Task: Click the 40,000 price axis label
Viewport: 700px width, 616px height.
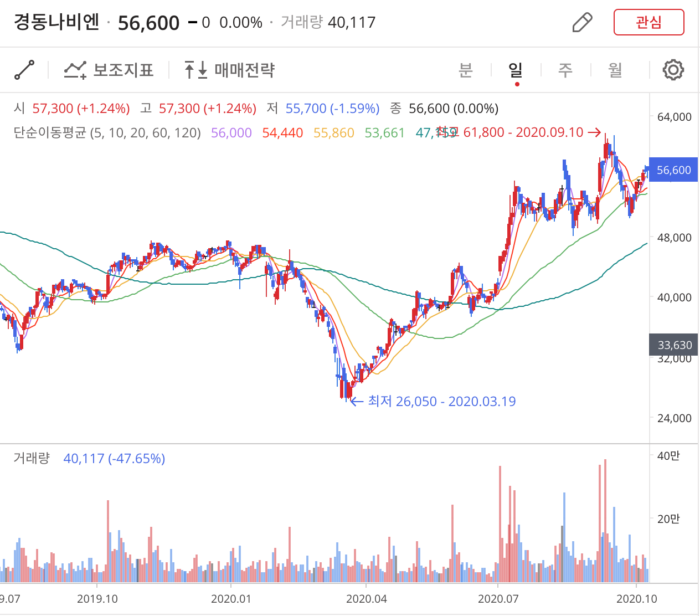Action: click(x=674, y=297)
